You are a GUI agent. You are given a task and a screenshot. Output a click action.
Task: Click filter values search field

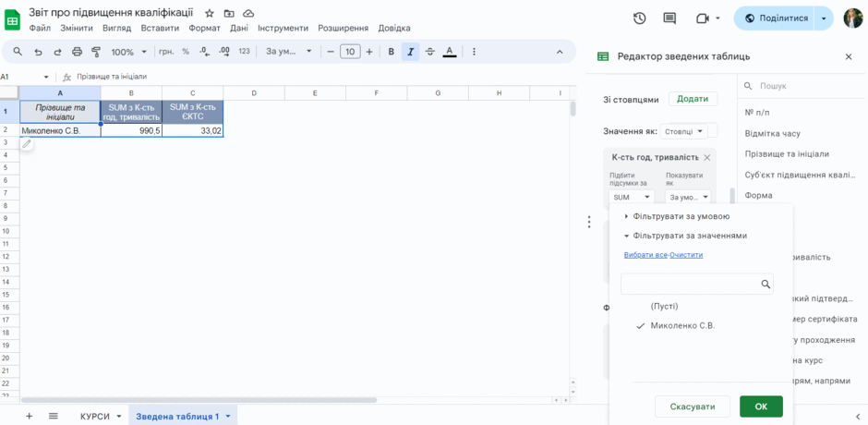(x=697, y=284)
